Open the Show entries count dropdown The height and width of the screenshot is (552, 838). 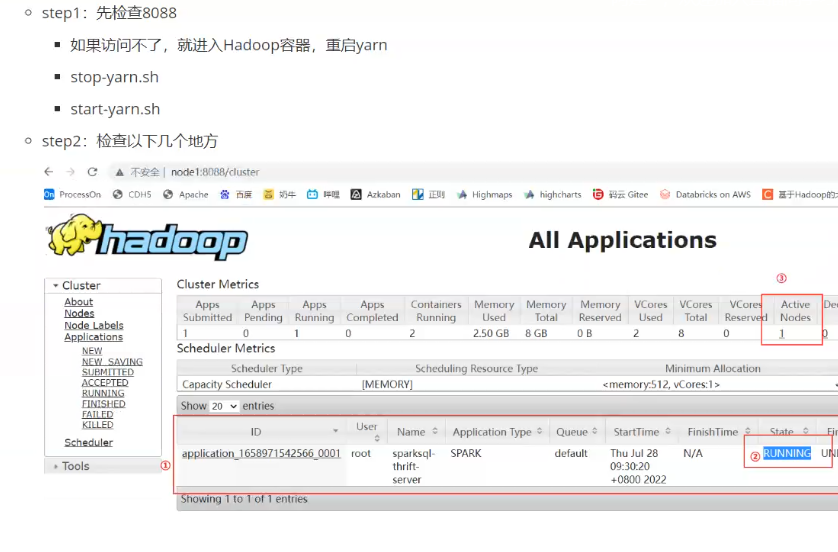[224, 406]
